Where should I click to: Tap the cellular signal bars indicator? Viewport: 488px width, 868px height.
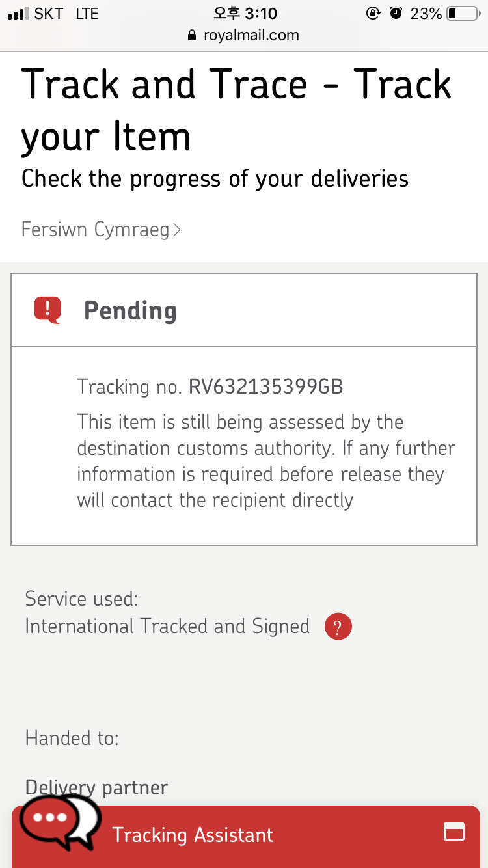point(18,14)
